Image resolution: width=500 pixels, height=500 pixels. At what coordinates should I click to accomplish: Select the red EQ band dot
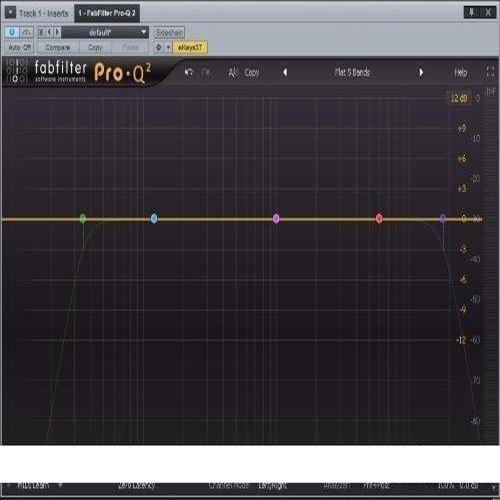click(x=379, y=218)
